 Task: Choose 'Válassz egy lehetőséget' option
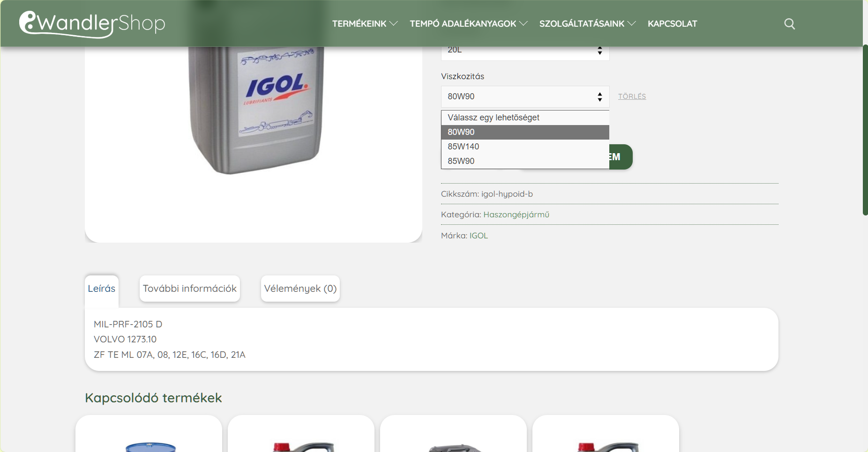(x=525, y=118)
